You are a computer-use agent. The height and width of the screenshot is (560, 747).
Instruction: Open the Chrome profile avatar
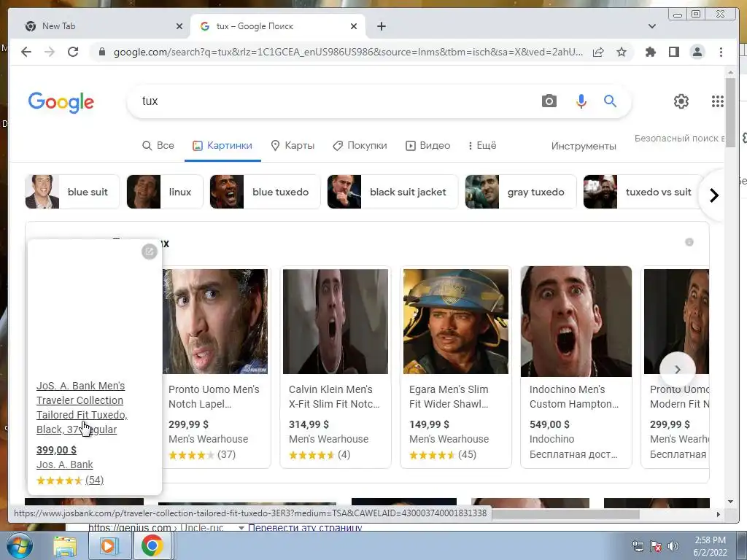[x=697, y=52]
